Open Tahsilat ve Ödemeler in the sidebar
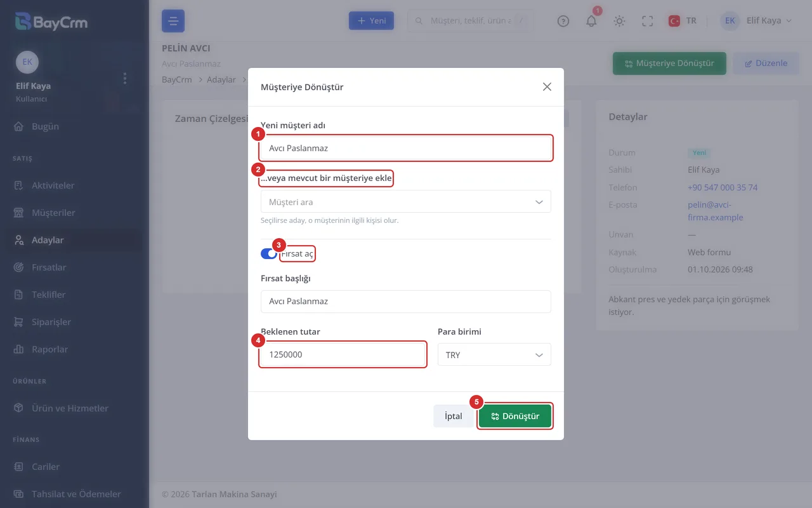Screen dimensions: 812x508 [x=74, y=494]
